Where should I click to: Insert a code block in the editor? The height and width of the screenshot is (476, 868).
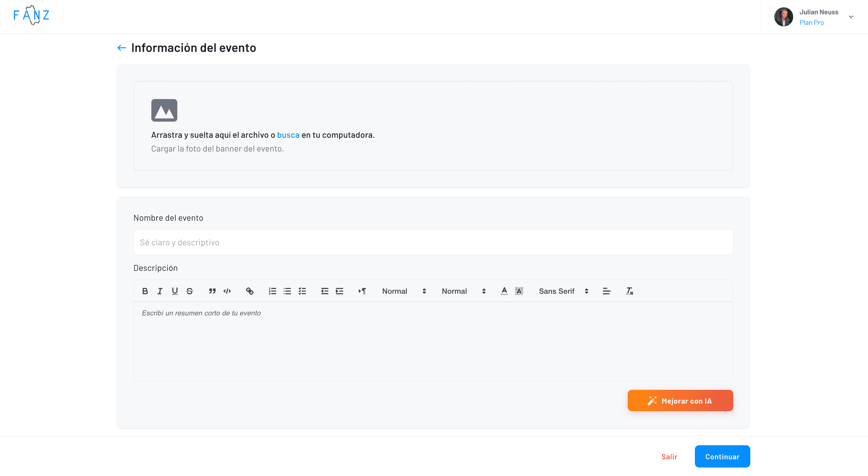[x=227, y=291]
